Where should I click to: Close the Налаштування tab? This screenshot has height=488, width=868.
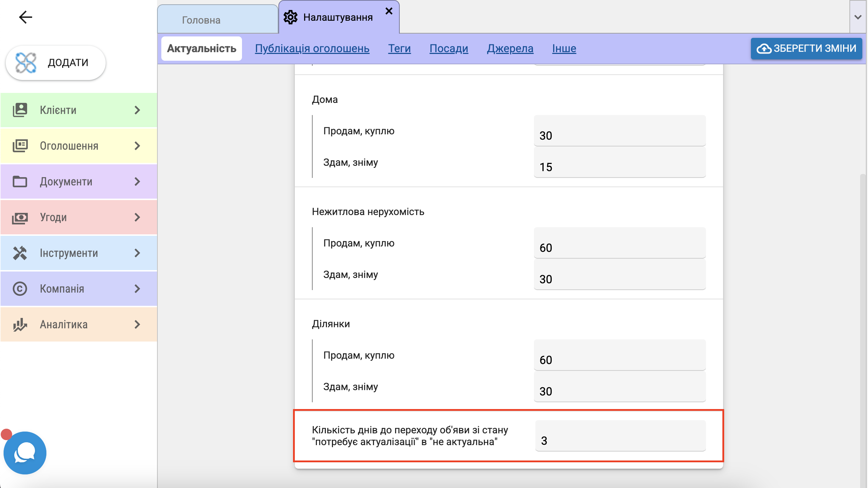[389, 11]
